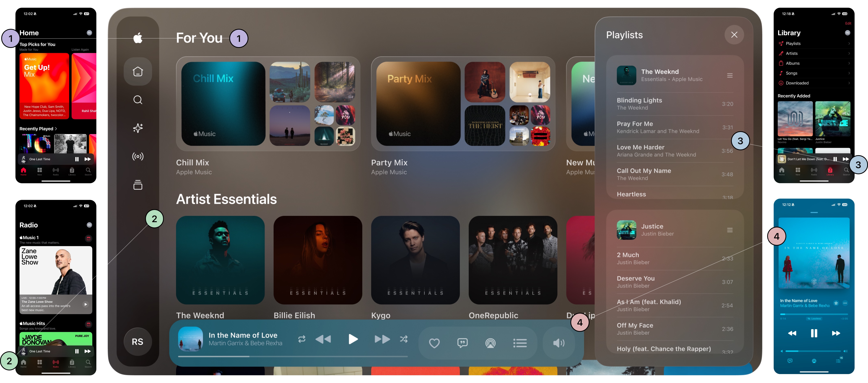
Task: Expand the Justice playlist menu lines
Action: tap(730, 230)
